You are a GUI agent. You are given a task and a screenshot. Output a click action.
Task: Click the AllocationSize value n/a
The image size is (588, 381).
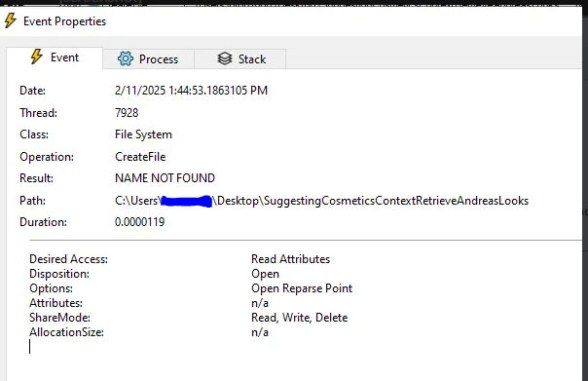point(260,332)
